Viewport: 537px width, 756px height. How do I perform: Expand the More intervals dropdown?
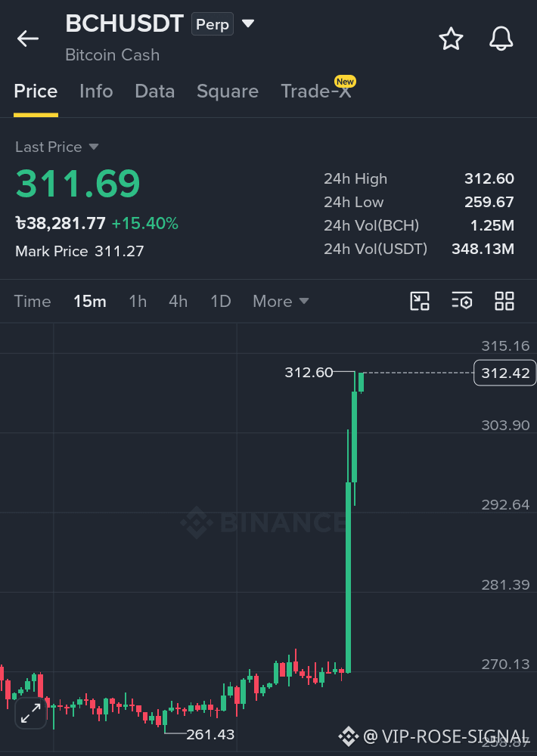[281, 302]
